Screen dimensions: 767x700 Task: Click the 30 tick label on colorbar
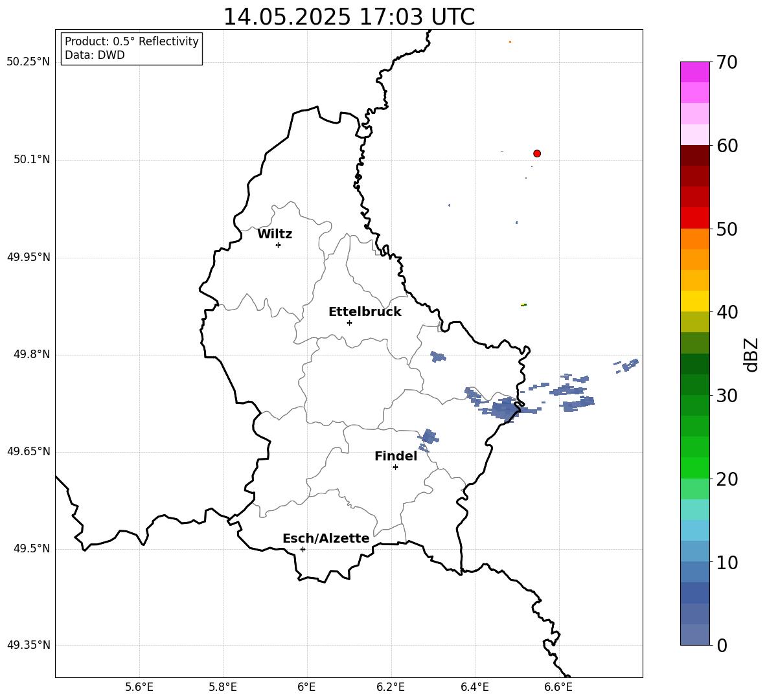tap(727, 396)
